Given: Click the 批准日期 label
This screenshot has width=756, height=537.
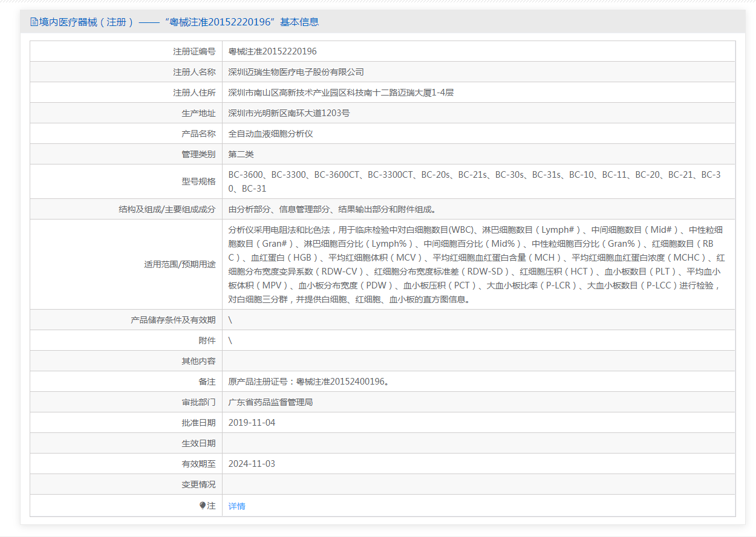Looking at the screenshot, I should (x=198, y=423).
